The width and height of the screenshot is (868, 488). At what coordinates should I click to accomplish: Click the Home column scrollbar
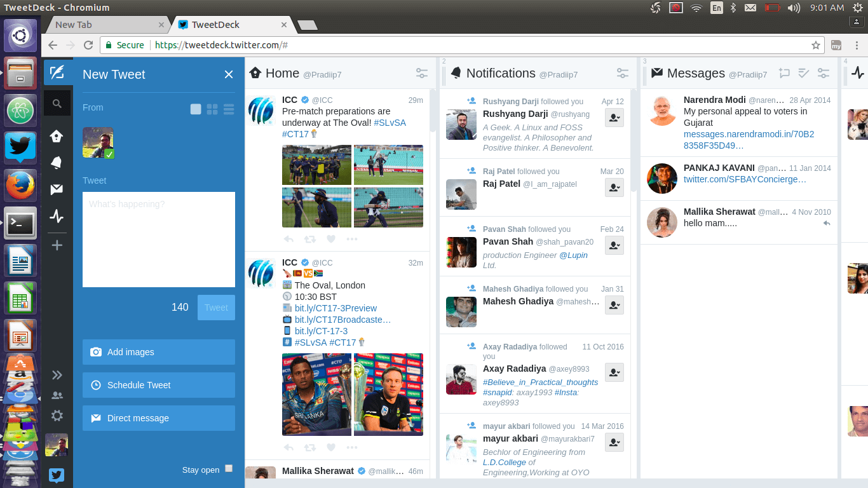point(433,110)
